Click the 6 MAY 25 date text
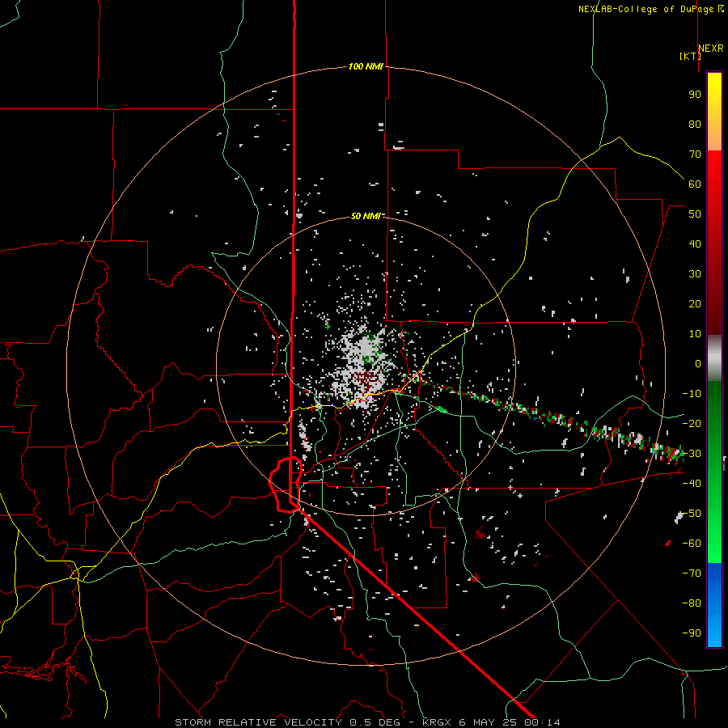 (x=488, y=722)
